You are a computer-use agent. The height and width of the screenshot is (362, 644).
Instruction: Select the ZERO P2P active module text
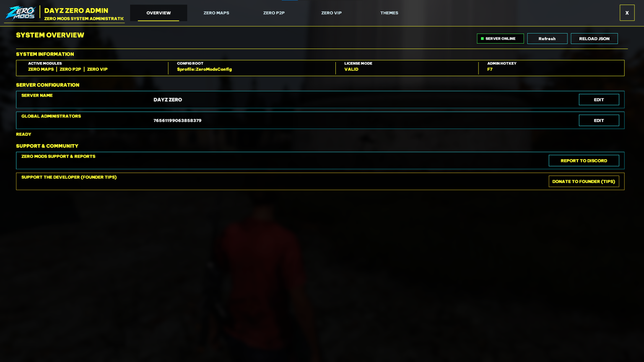pyautogui.click(x=70, y=69)
